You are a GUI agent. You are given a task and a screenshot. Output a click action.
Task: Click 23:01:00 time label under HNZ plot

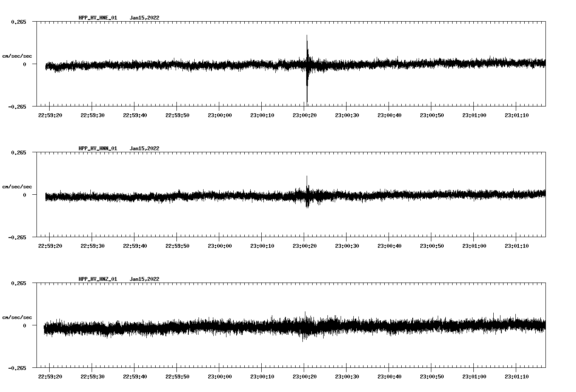(474, 377)
